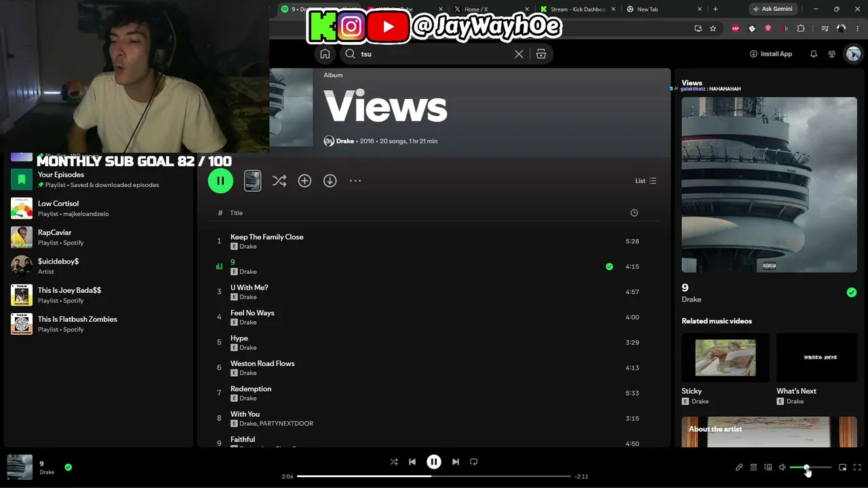Viewport: 868px width, 488px height.
Task: Open the lyrics microphone icon
Action: click(x=739, y=467)
